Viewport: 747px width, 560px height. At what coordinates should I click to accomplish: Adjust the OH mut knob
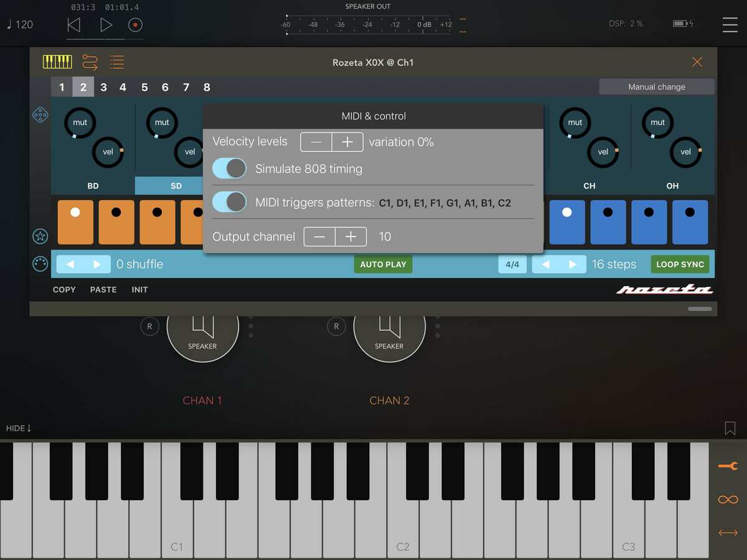pos(657,123)
